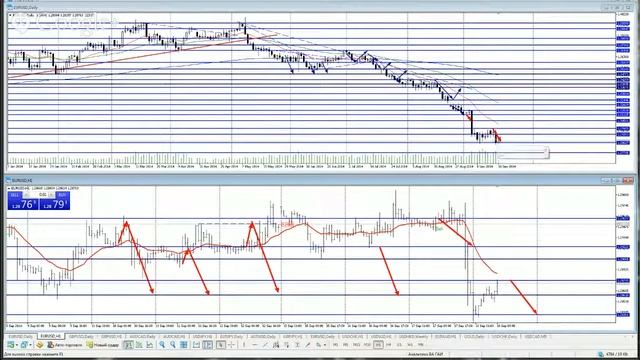Open the GBPUSD,Daily chart tab
The width and height of the screenshot is (640, 360).
click(81, 337)
